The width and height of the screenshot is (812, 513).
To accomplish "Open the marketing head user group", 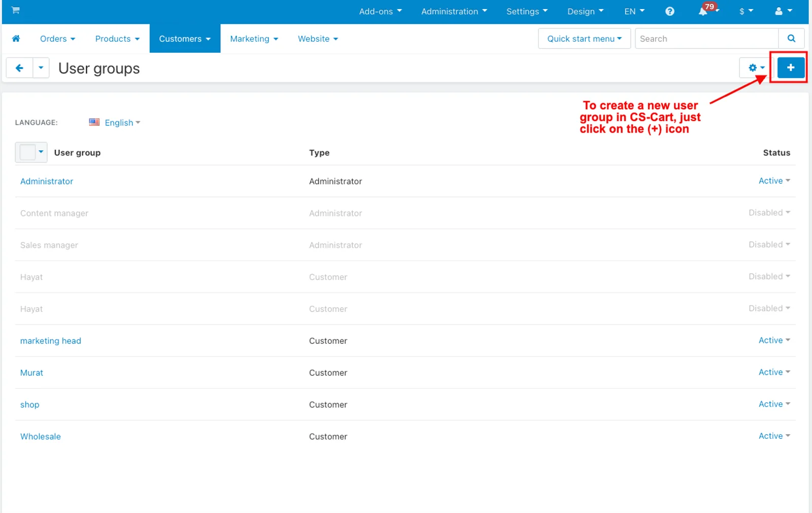I will pyautogui.click(x=51, y=341).
